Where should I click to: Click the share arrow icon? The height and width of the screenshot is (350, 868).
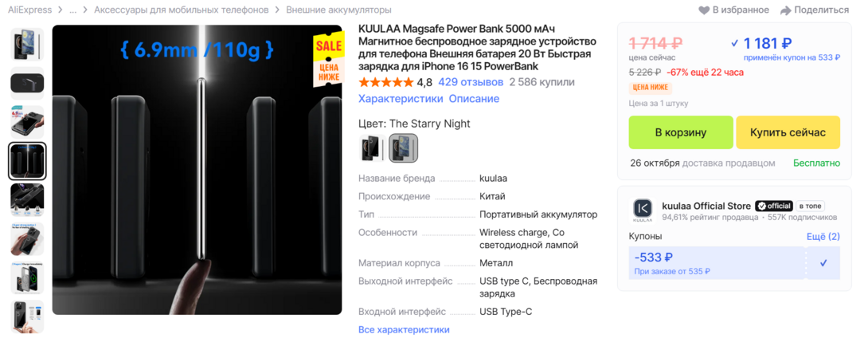point(785,10)
